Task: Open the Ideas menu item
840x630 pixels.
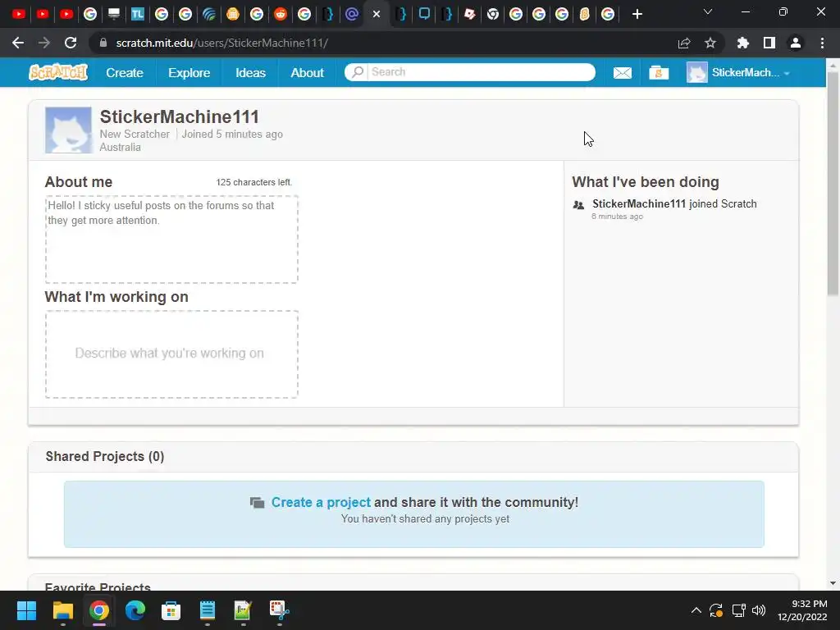Action: [250, 73]
